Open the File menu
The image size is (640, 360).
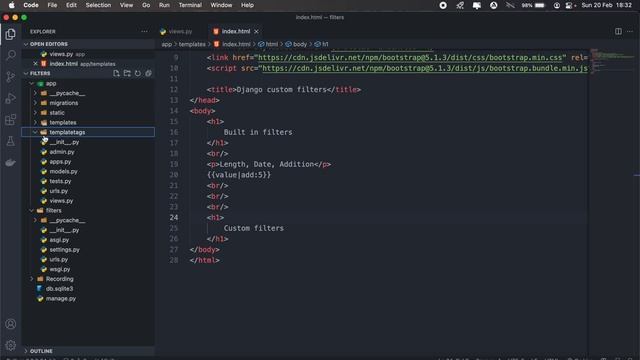(52, 5)
